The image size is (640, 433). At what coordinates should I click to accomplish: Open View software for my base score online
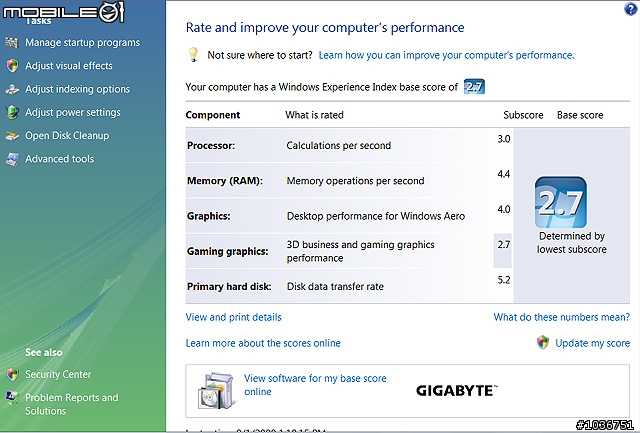(315, 385)
